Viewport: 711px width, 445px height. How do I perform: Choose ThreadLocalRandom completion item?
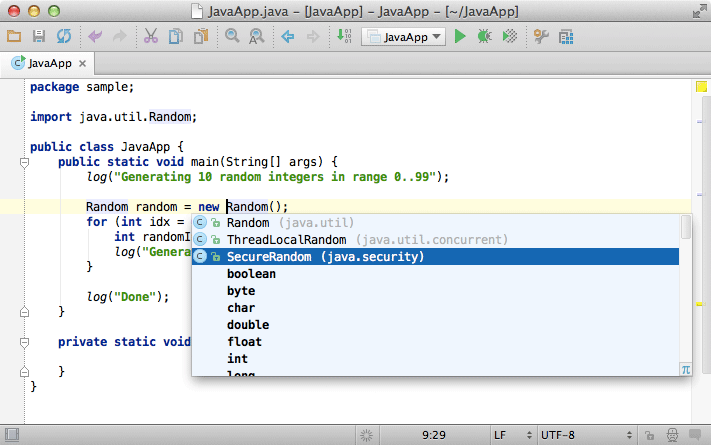point(435,240)
